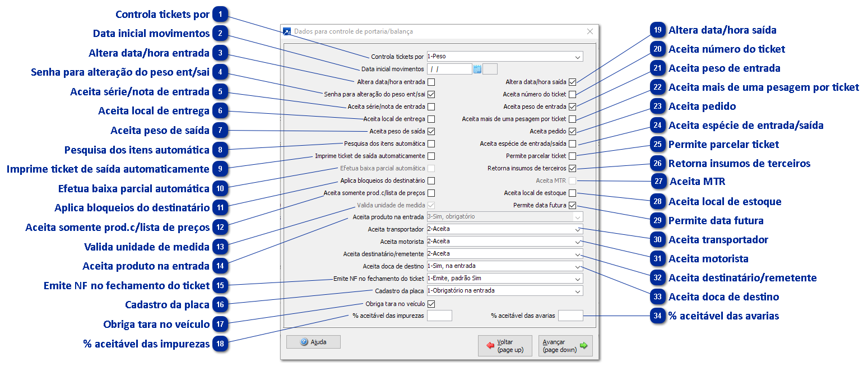
Task: Open the Controla tickets por dropdown
Action: 578,56
